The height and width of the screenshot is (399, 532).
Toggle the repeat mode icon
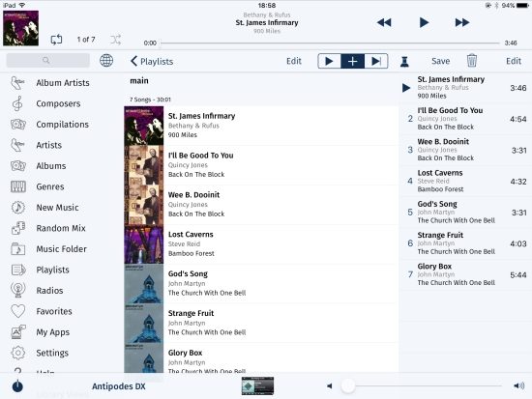[x=56, y=40]
